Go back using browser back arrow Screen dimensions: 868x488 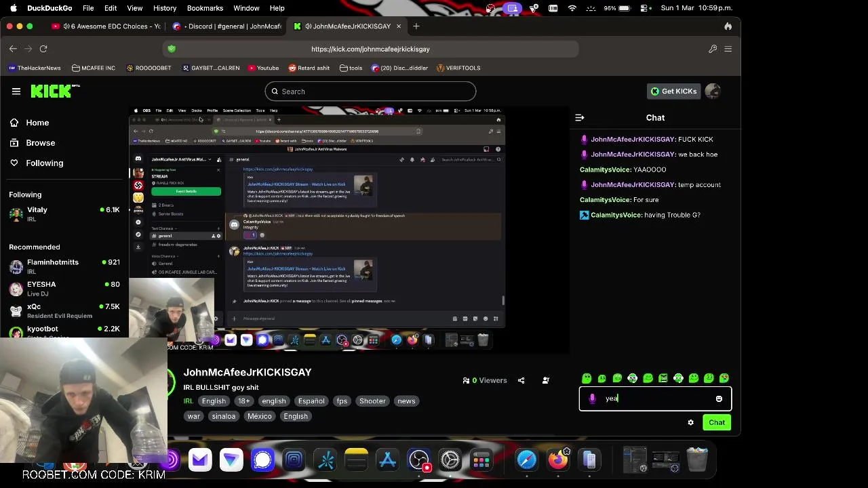point(13,49)
